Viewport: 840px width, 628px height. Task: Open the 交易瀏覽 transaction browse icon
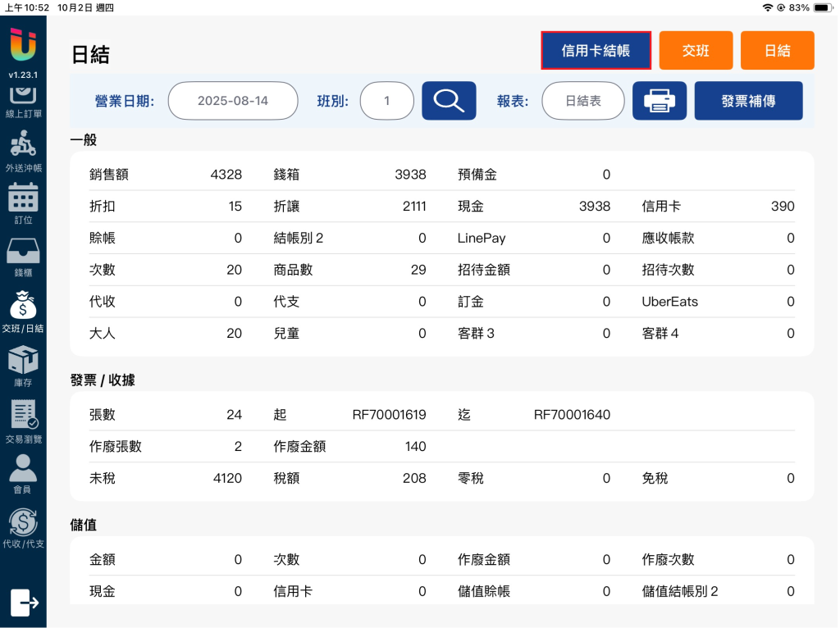(x=23, y=415)
